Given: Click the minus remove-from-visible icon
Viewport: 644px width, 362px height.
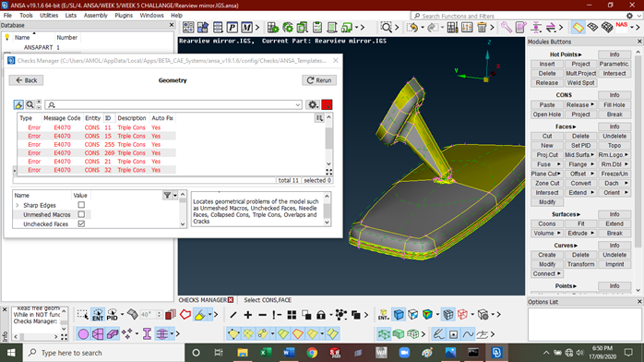Looking at the screenshot, I should 262,315.
